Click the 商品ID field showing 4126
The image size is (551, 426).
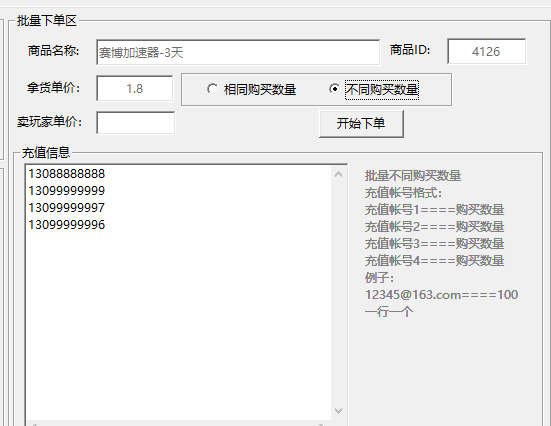pos(486,51)
